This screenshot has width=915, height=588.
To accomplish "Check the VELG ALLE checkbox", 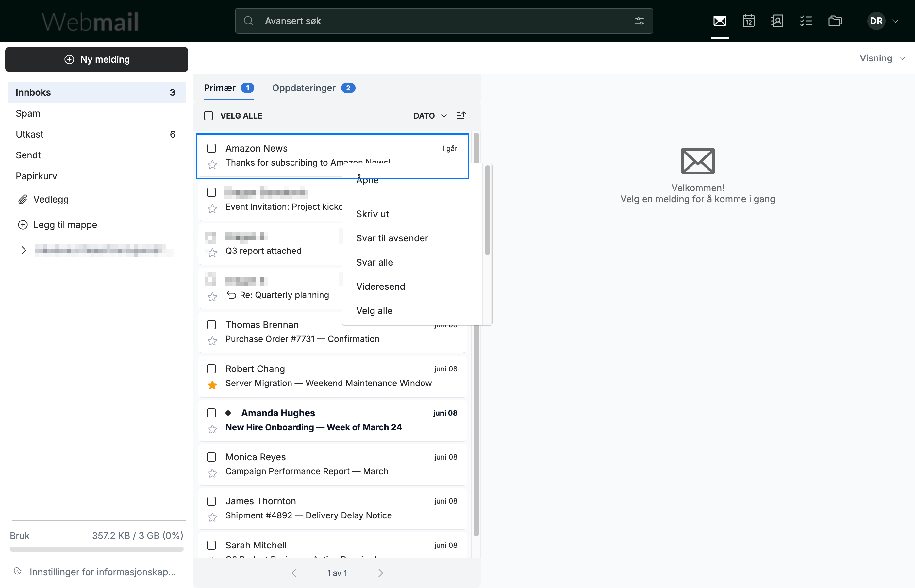I will pyautogui.click(x=208, y=116).
